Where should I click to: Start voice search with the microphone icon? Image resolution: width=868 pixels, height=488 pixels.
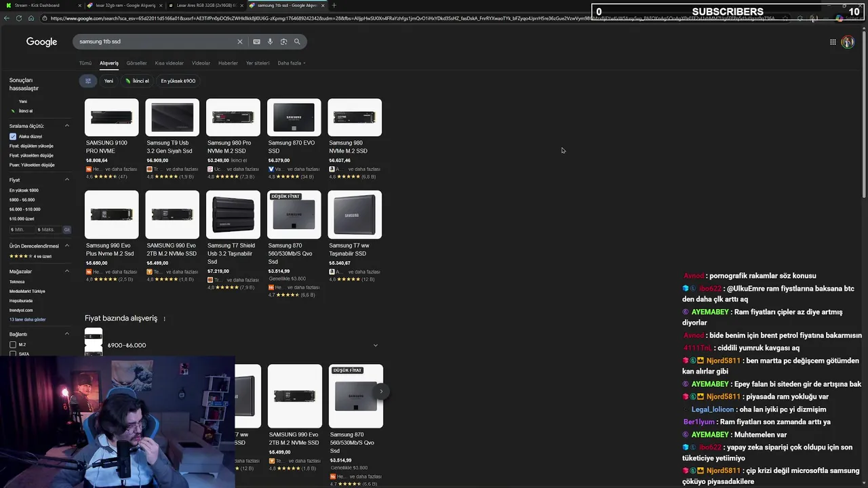pyautogui.click(x=270, y=41)
